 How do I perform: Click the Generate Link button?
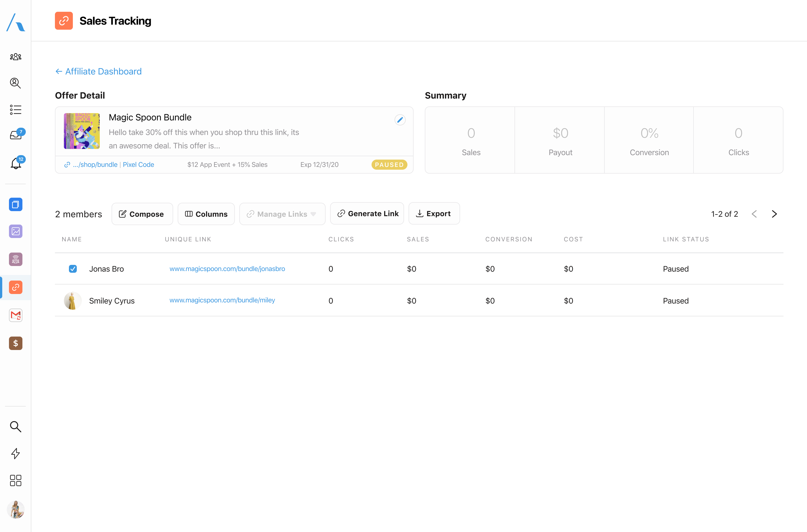(367, 214)
